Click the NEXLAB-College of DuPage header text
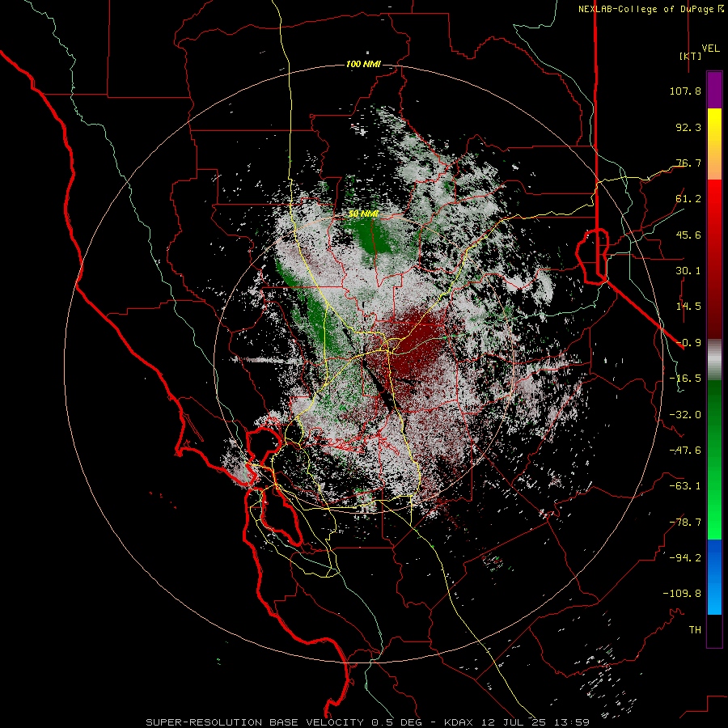The height and width of the screenshot is (728, 728). coord(650,9)
